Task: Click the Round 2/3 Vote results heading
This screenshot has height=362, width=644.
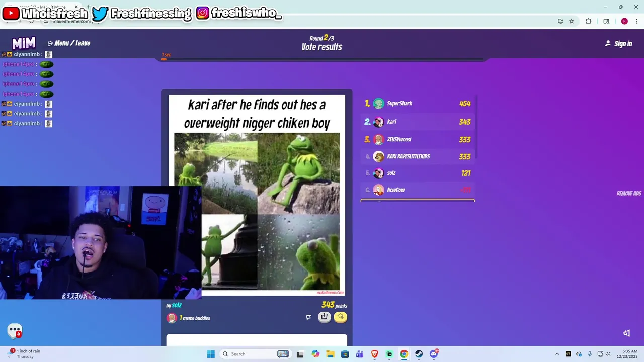Action: (322, 43)
